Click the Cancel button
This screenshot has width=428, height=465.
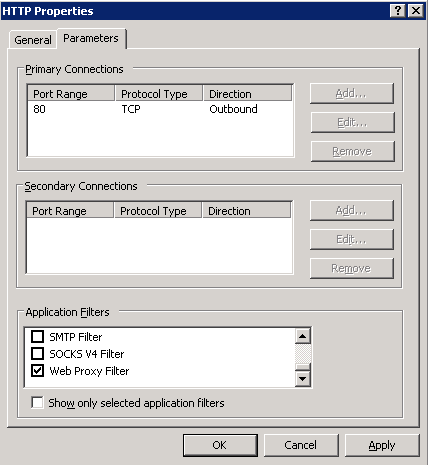(301, 445)
